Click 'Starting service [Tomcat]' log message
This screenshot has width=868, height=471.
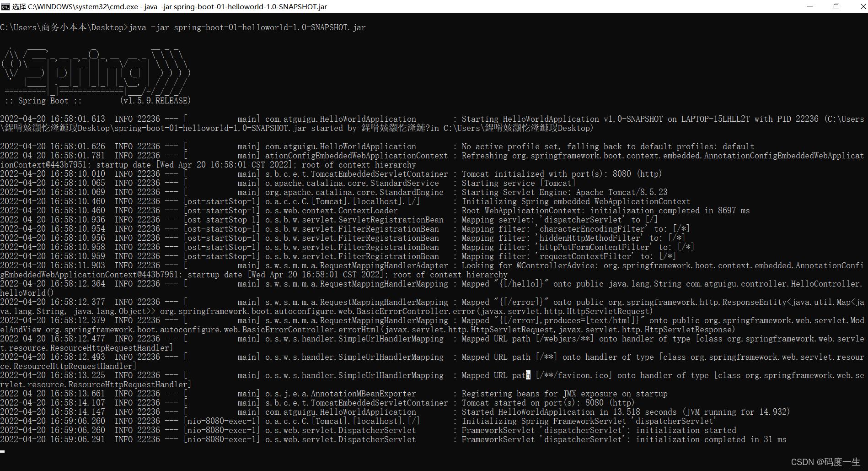click(x=519, y=183)
